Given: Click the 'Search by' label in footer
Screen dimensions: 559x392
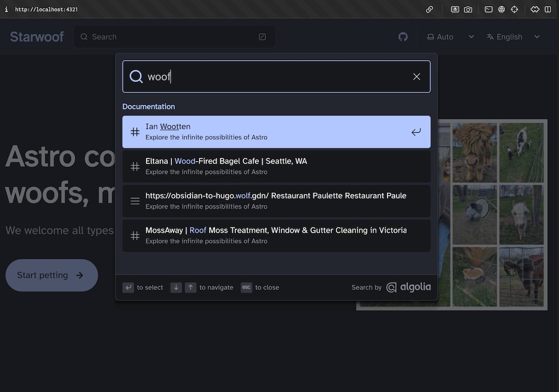Looking at the screenshot, I should (367, 287).
